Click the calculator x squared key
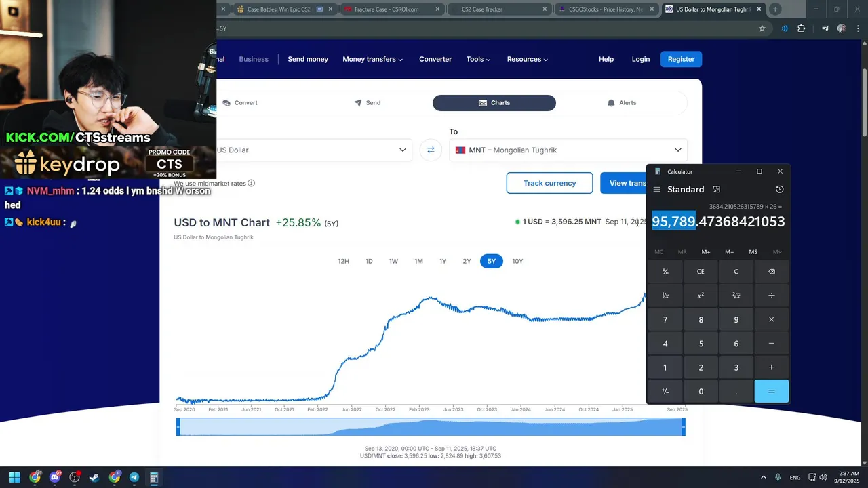This screenshot has width=868, height=488. pos(701,296)
